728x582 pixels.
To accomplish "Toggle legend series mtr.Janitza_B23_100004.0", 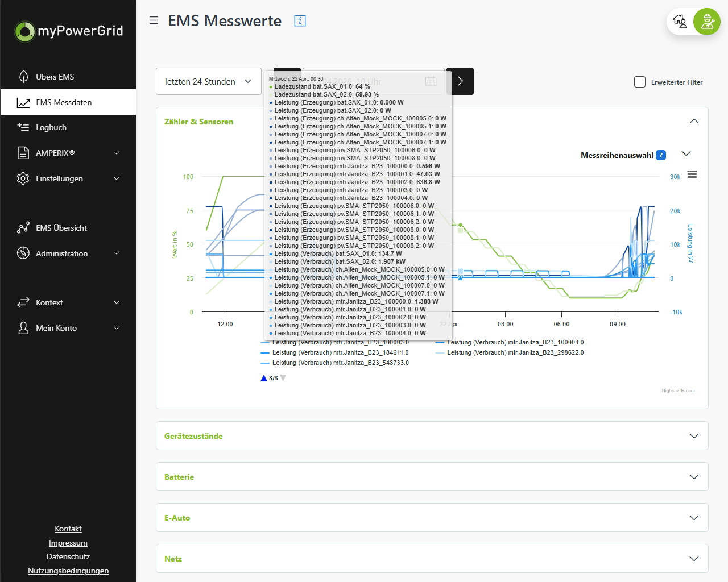I will tap(510, 342).
